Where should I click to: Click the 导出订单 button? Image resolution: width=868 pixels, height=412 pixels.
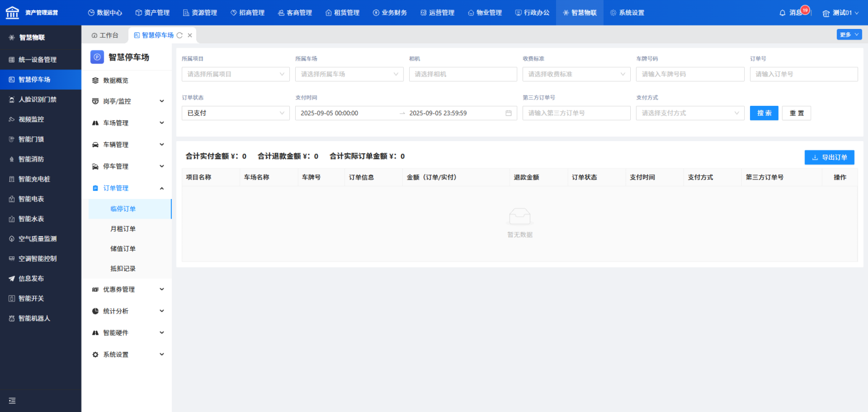tap(829, 157)
